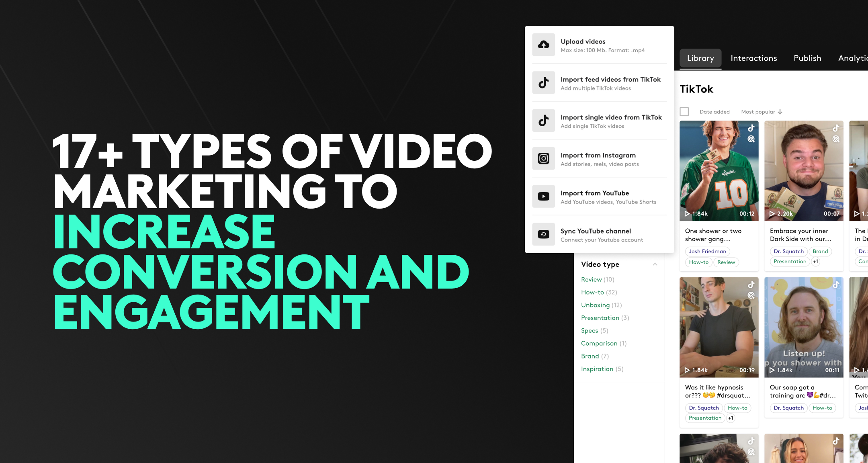868x463 pixels.
Task: Choose Import from YouTube option
Action: 600,196
